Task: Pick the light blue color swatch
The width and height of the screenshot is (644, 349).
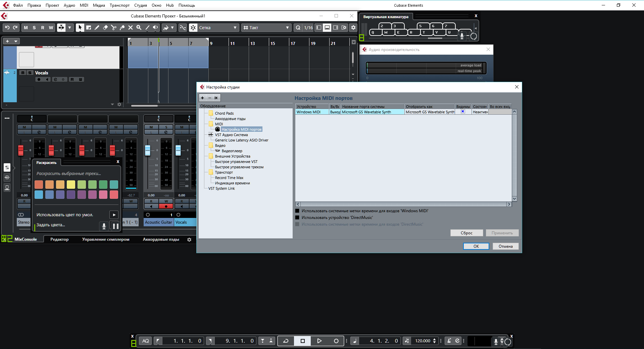Action: coord(39,195)
